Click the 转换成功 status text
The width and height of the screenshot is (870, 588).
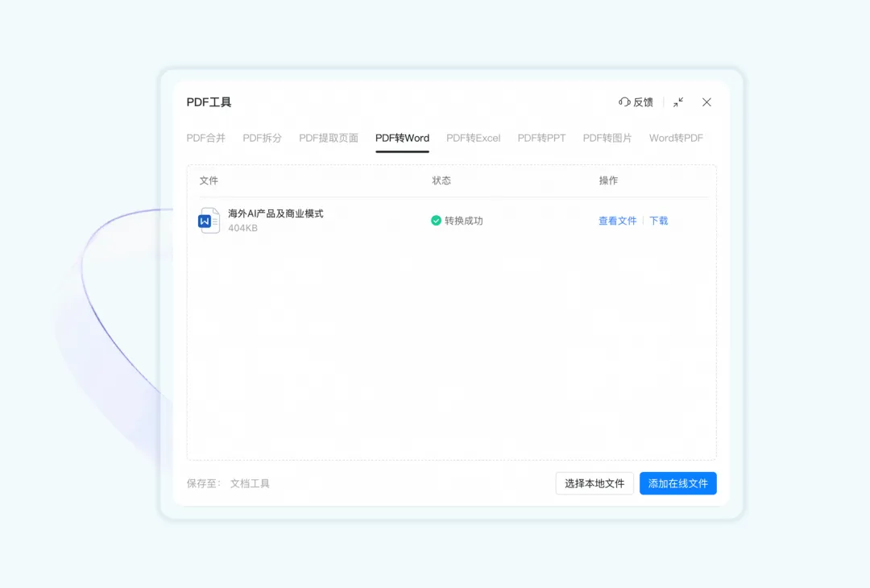point(464,221)
